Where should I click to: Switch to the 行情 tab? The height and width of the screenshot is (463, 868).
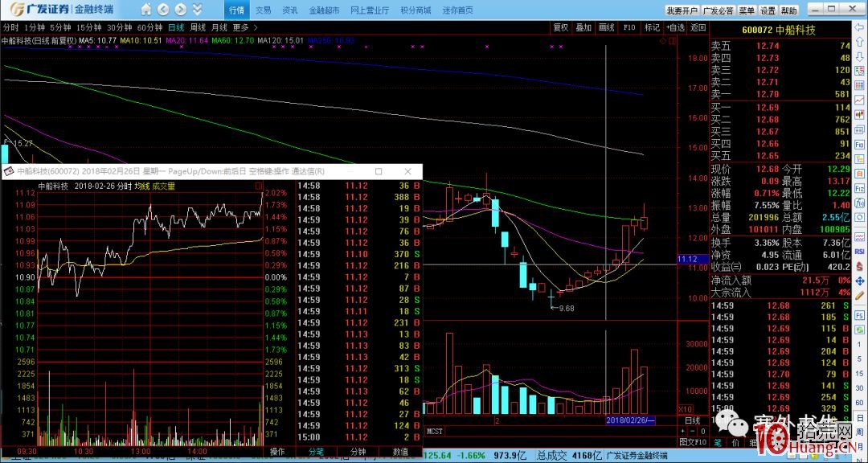click(236, 10)
